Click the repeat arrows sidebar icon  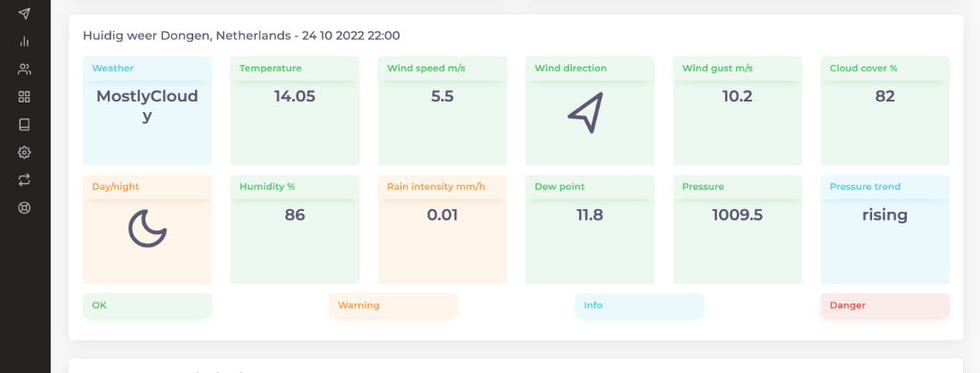(x=24, y=180)
